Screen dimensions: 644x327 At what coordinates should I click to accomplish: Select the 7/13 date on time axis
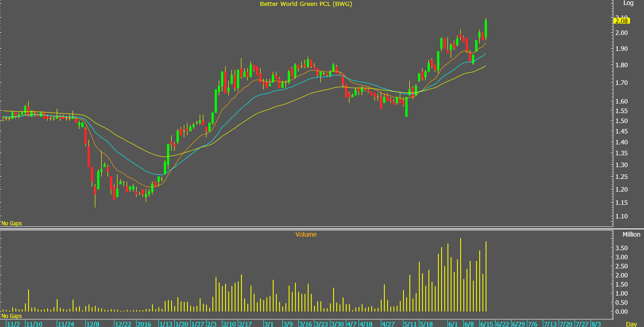click(x=550, y=324)
